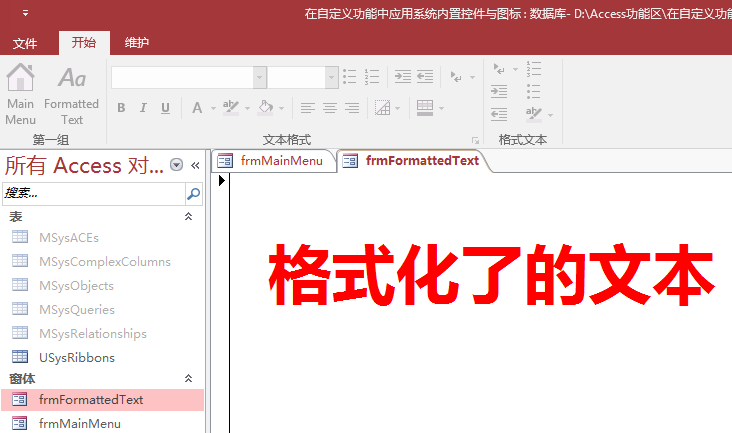Increase indent in 文本格式 group

402,76
